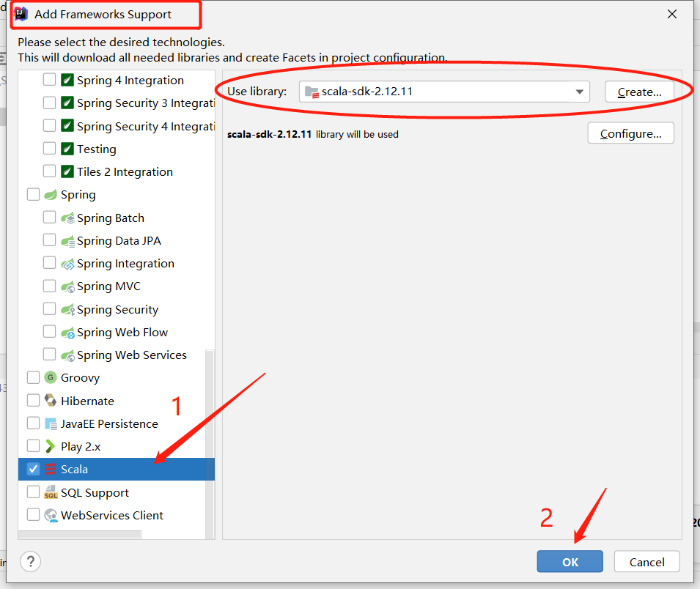Image resolution: width=700 pixels, height=589 pixels.
Task: Click the WebServices Client globe icon
Action: click(51, 516)
